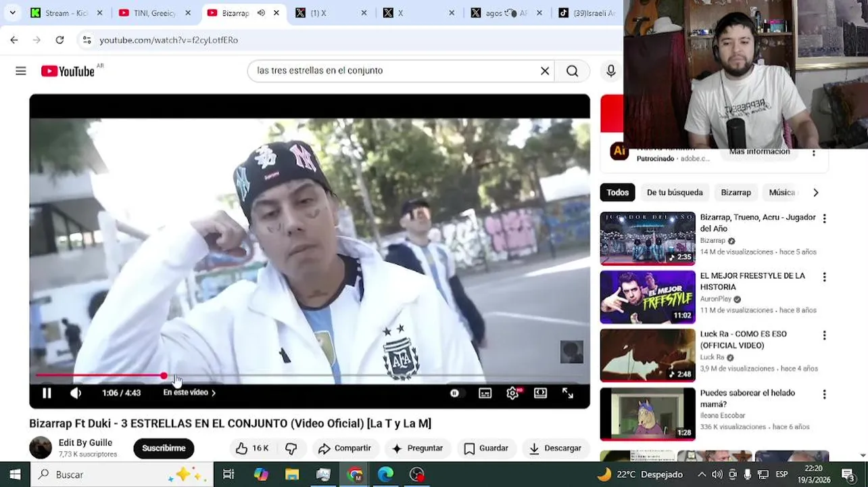Open EL MEJOR FREESTYLE thumbnail
This screenshot has width=868, height=487.
pos(648,297)
